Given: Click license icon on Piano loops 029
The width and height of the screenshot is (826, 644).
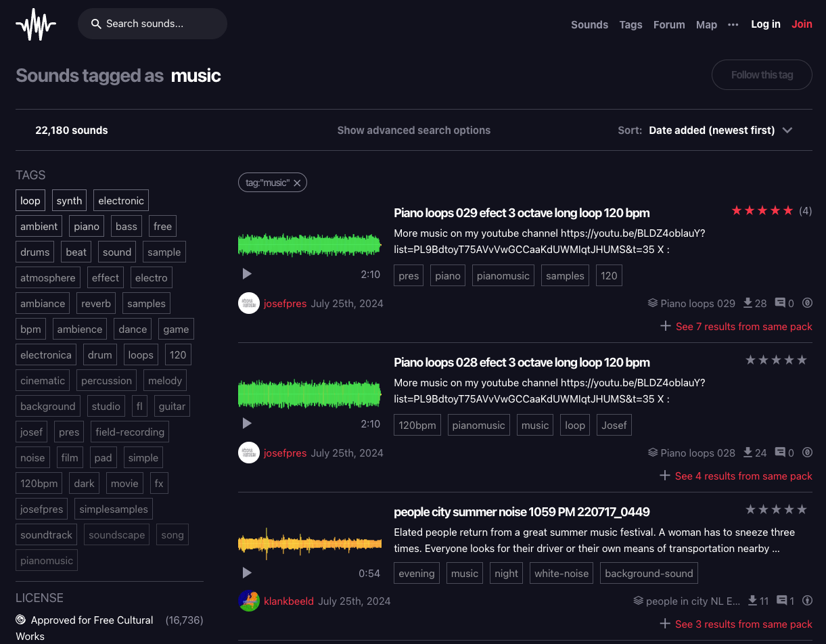Looking at the screenshot, I should tap(807, 303).
